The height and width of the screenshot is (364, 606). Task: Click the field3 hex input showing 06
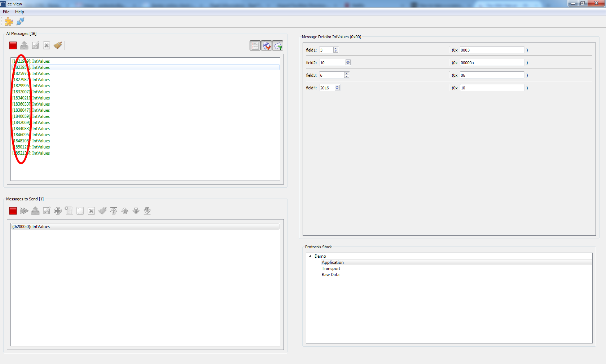pyautogui.click(x=492, y=75)
